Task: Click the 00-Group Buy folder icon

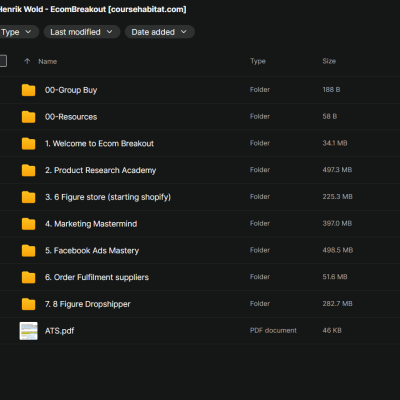Action: [28, 90]
